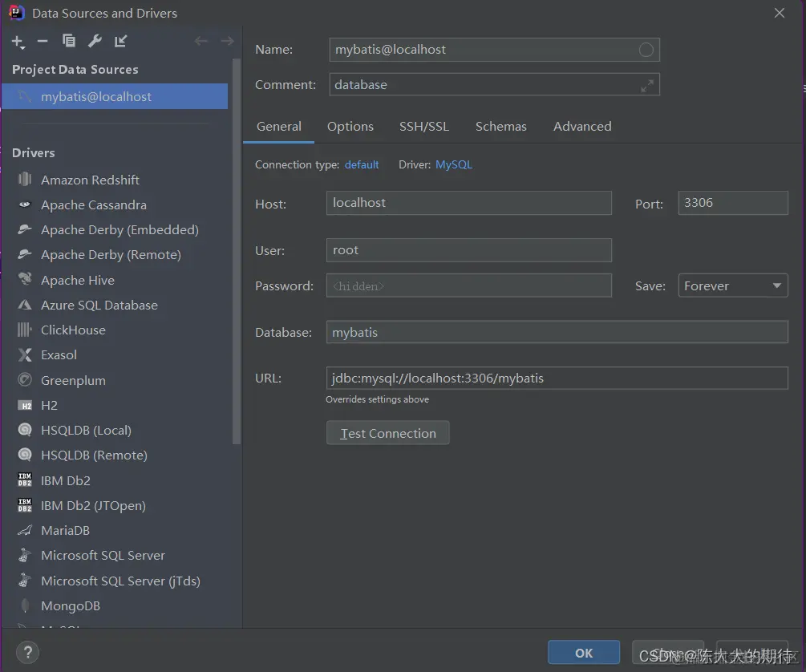Click the Project Data Sources heading

75,70
